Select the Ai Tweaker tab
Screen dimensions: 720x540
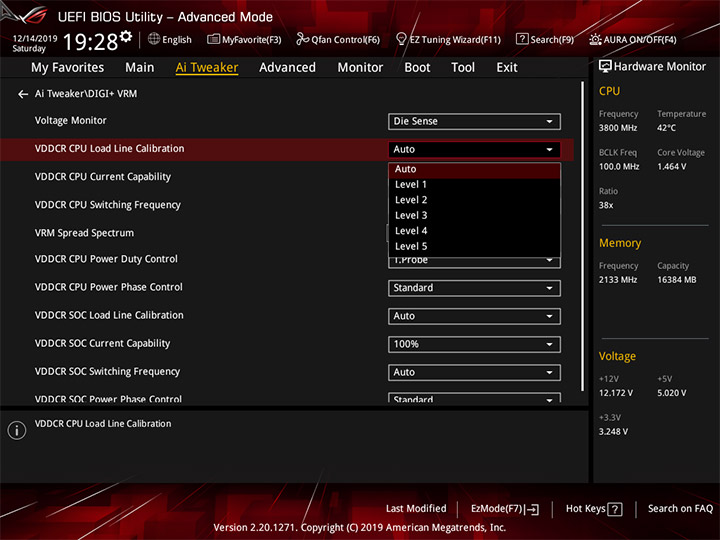207,68
